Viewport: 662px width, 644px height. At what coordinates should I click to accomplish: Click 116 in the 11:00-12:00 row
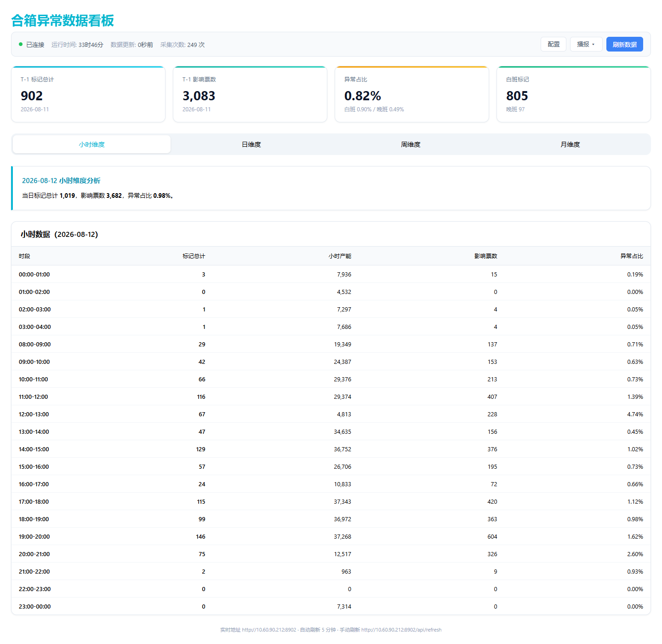pos(201,397)
